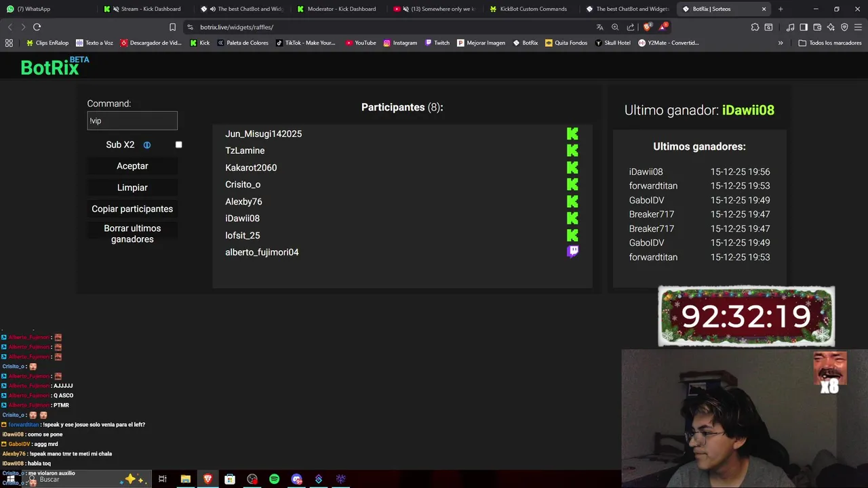
Task: Click the Kick icon beside Alexby76
Action: [x=572, y=201]
